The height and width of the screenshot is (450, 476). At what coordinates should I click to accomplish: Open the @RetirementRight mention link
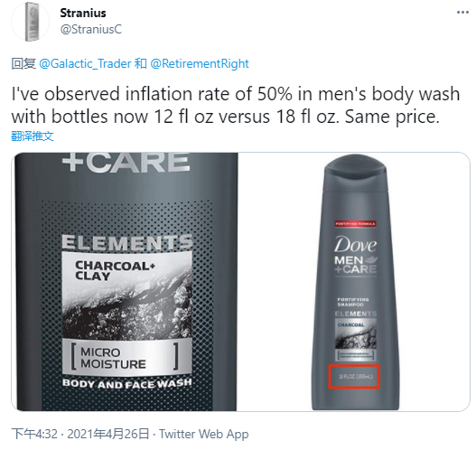[200, 64]
